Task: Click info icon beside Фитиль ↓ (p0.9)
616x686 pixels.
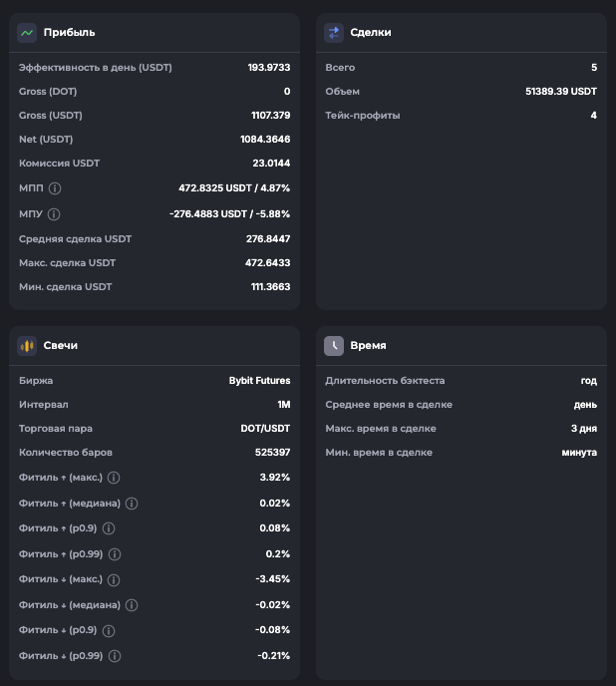Action: coord(109,631)
